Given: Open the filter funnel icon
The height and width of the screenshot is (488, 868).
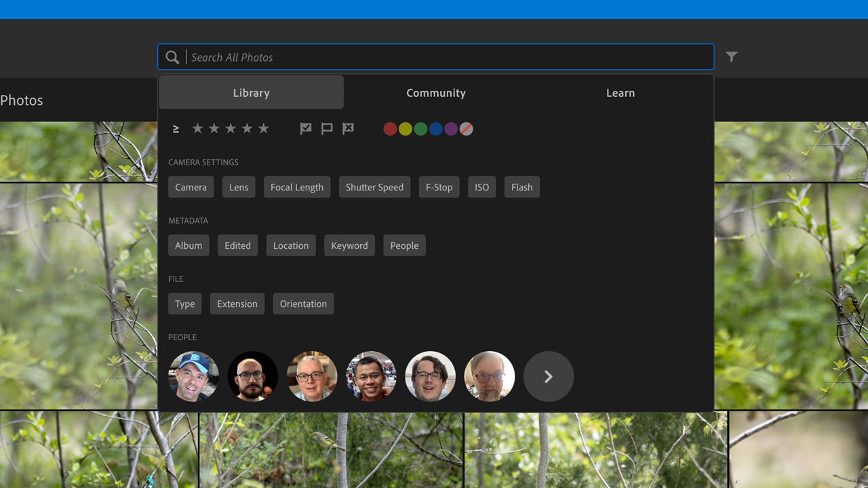Looking at the screenshot, I should (x=732, y=57).
